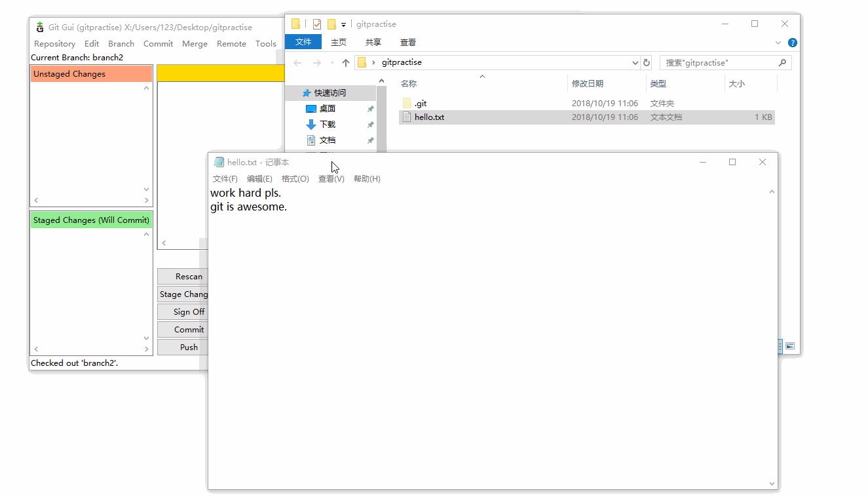868x497 pixels.
Task: Switch to the 共享 ribbon tab
Action: [x=373, y=42]
